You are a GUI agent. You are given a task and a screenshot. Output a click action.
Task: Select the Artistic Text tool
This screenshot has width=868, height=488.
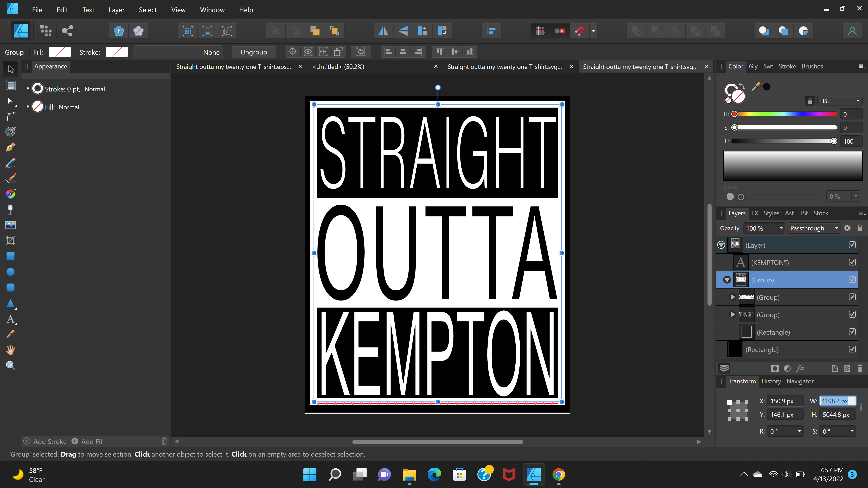(10, 319)
